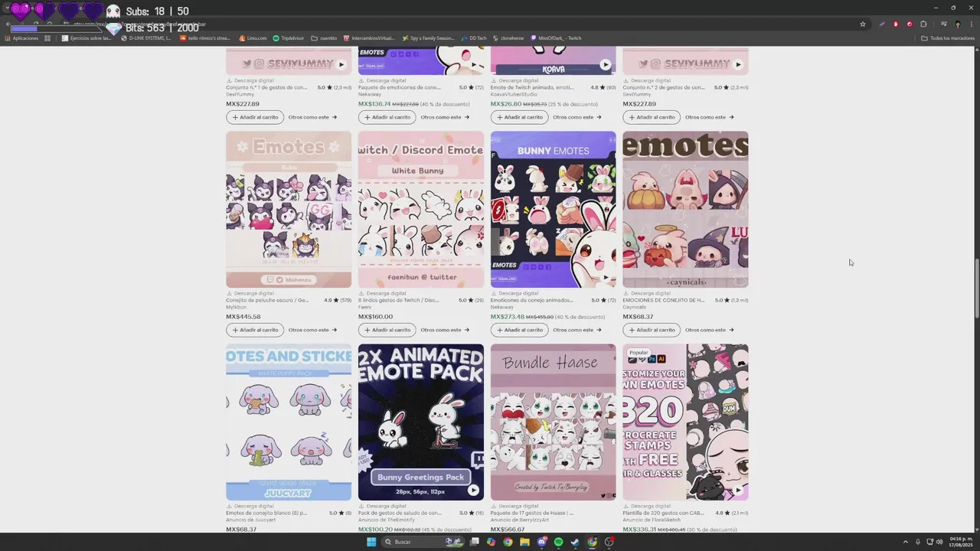The width and height of the screenshot is (980, 551).
Task: Open Bundle Haase listing thumbnail
Action: (x=553, y=422)
